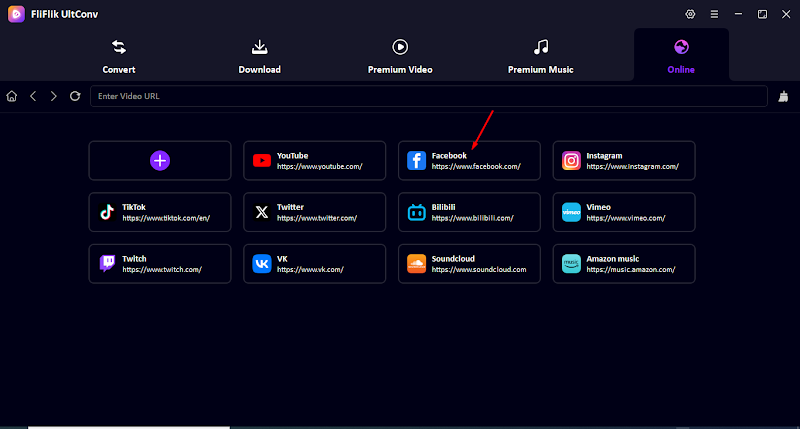Viewport: 800px width, 429px height.
Task: Open the https://www.vk.com/ link
Action: click(x=310, y=270)
